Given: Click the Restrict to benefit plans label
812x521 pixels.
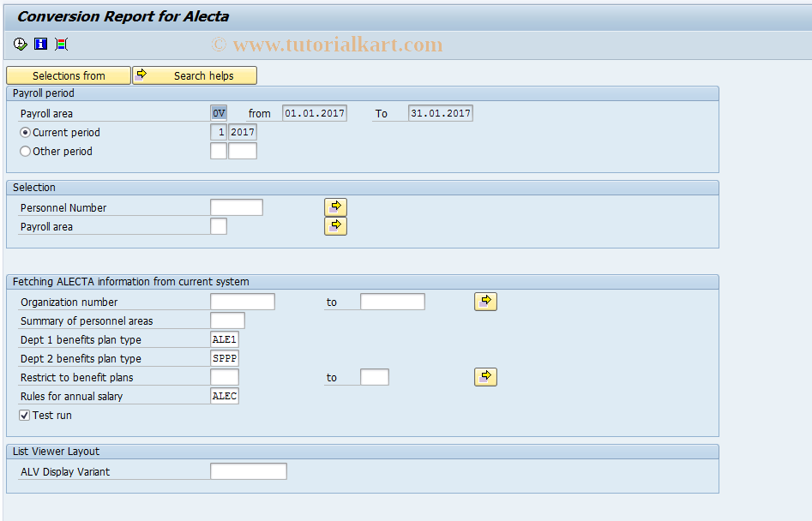Looking at the screenshot, I should [x=76, y=378].
